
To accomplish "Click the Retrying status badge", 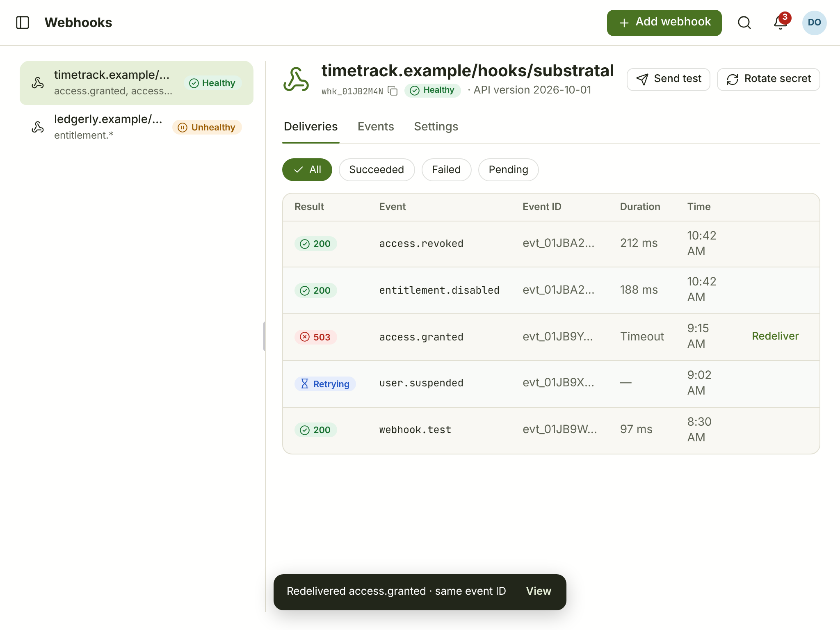I will [x=325, y=384].
